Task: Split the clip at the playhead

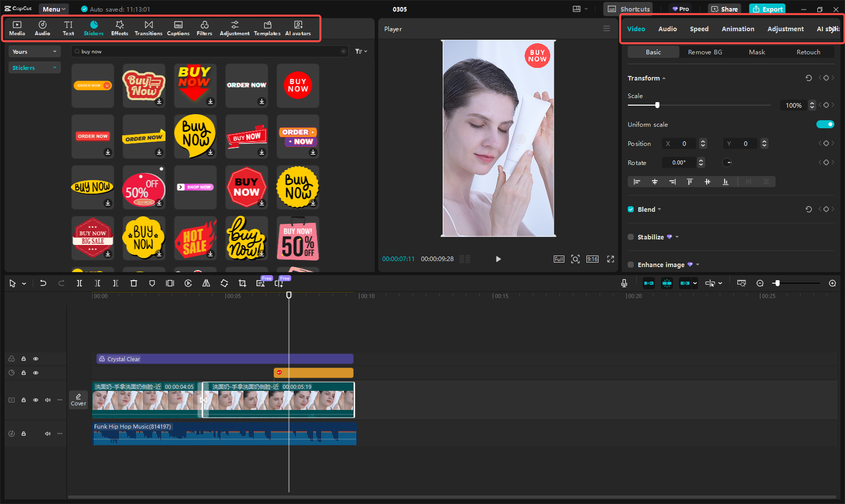Action: click(79, 283)
